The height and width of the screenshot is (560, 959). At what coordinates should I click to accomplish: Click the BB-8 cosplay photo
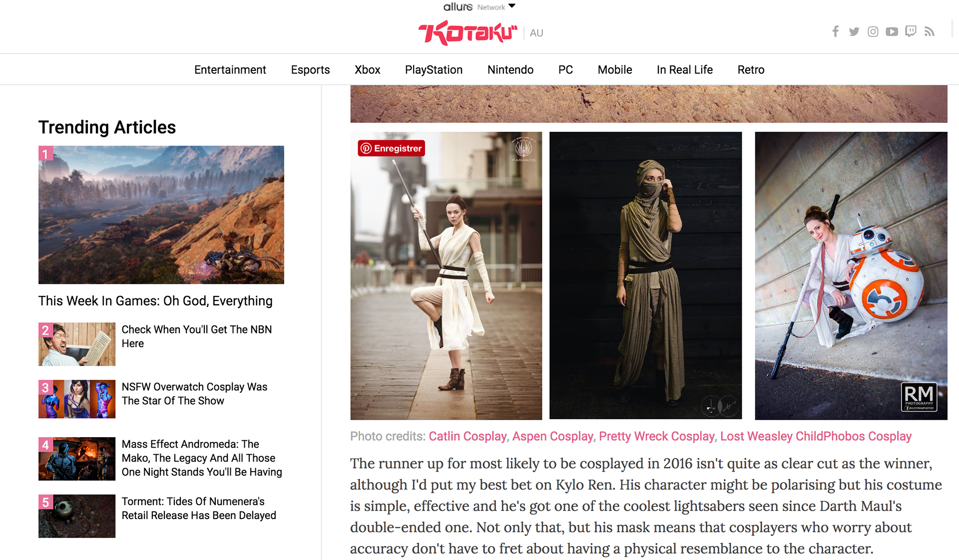pyautogui.click(x=851, y=276)
